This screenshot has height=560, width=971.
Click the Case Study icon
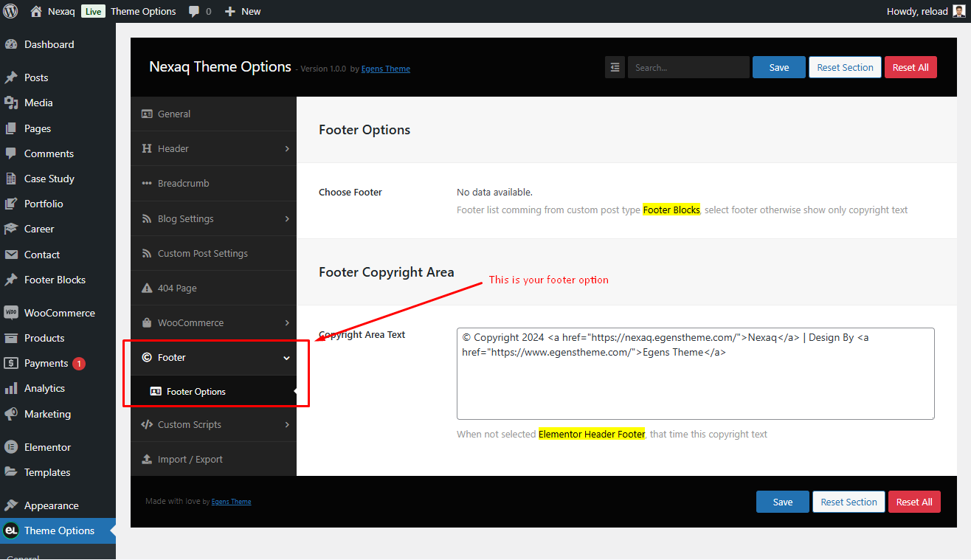(x=11, y=179)
